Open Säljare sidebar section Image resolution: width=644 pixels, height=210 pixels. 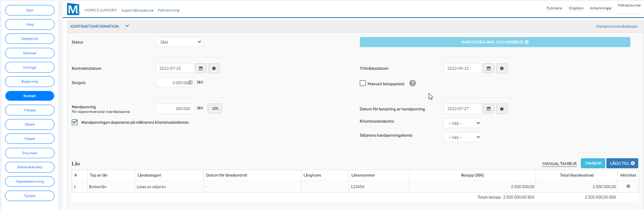30,124
